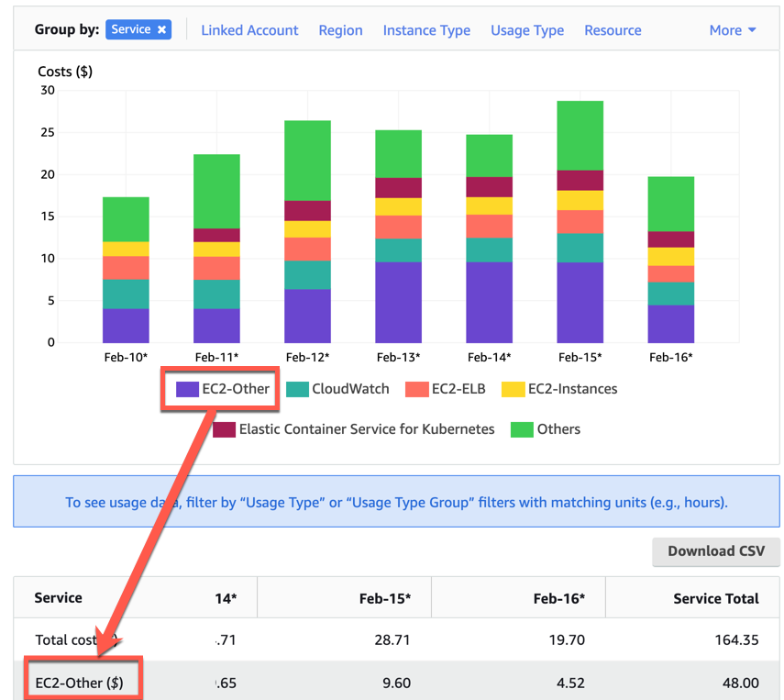Click the Feb-12 teal CloudWatch bar segment
Image resolution: width=784 pixels, height=700 pixels.
307,275
